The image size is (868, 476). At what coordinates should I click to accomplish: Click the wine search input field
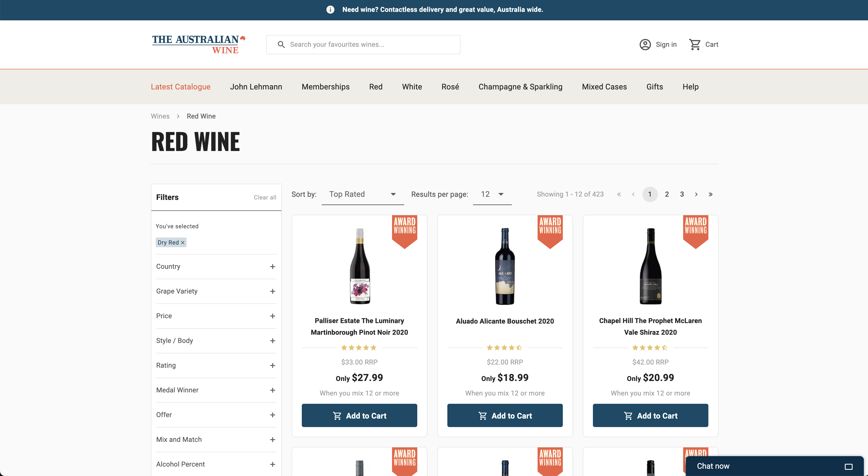click(371, 44)
